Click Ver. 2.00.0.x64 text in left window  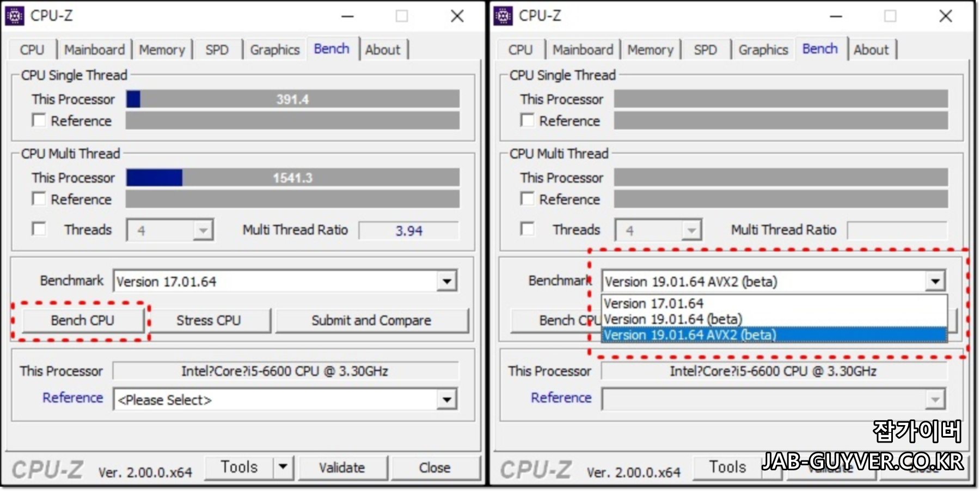(145, 472)
